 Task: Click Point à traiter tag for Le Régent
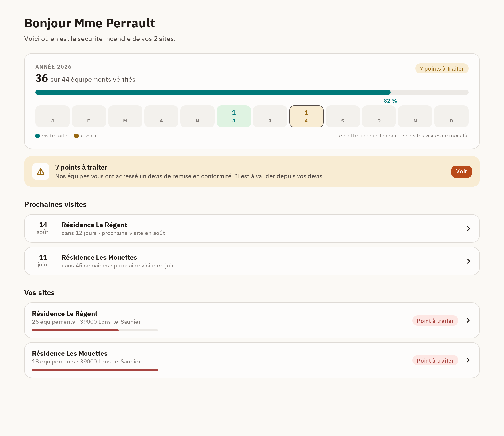point(435,321)
